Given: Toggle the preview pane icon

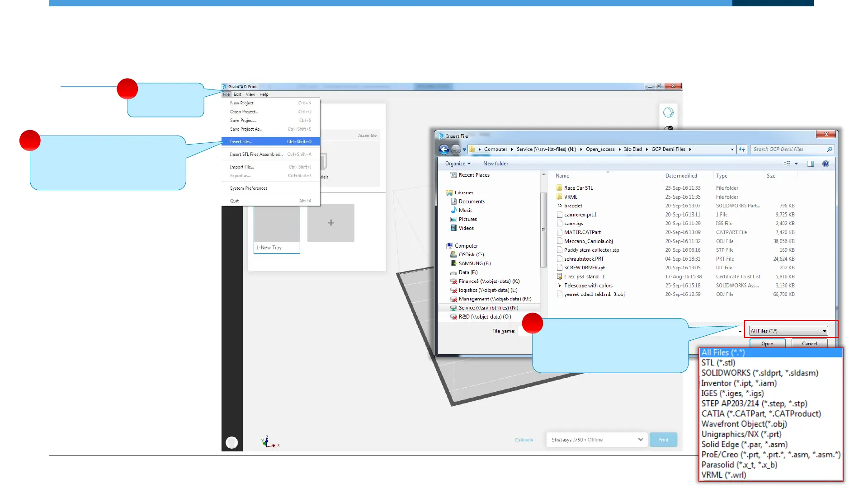Looking at the screenshot, I should (811, 164).
